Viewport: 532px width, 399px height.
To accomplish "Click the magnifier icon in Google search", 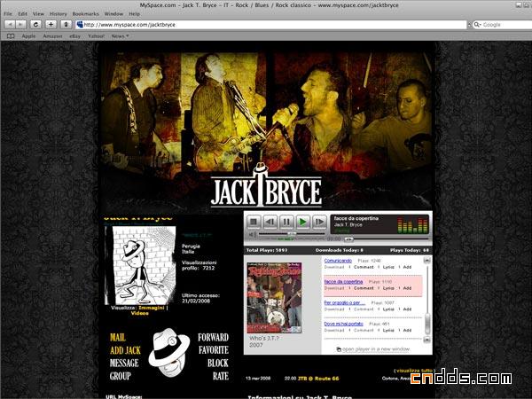I will pos(477,25).
